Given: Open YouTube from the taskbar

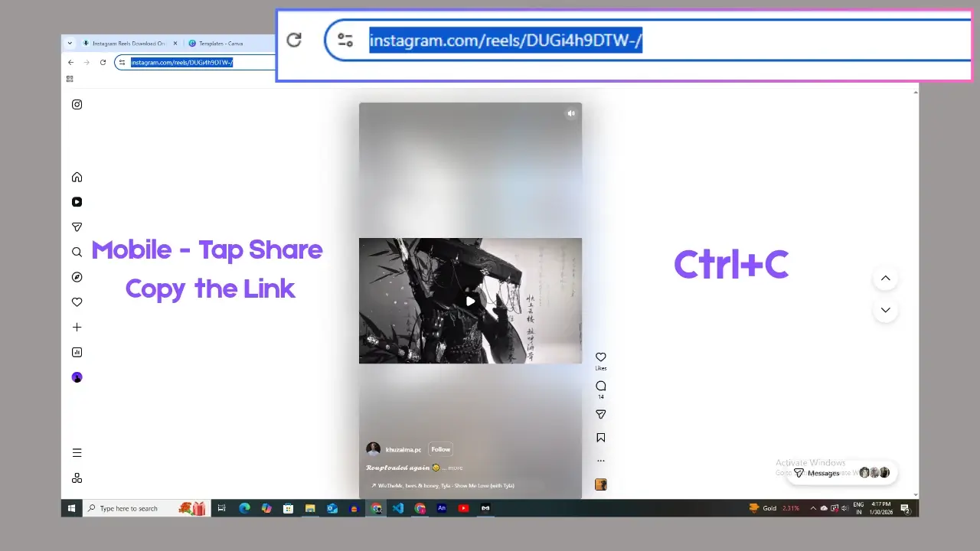Looking at the screenshot, I should pos(463,508).
